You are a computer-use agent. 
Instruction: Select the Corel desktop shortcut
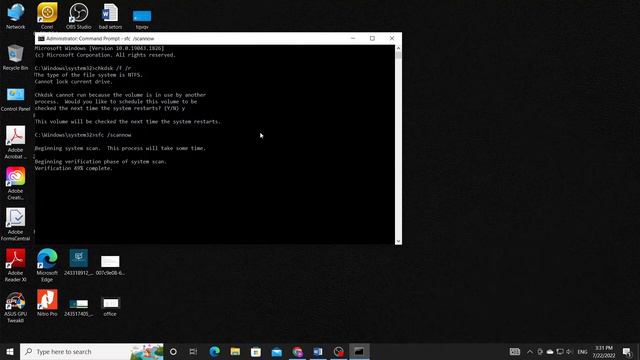[47, 16]
